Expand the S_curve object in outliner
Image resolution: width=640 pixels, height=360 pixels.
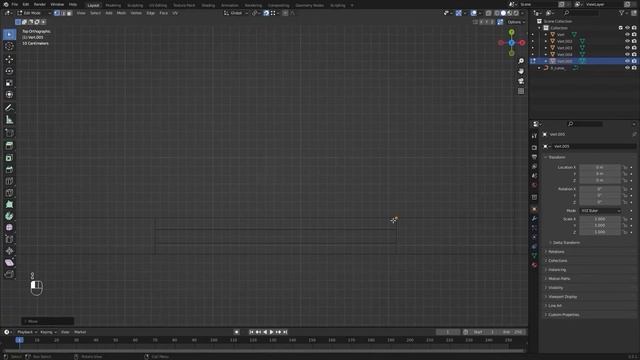point(539,68)
